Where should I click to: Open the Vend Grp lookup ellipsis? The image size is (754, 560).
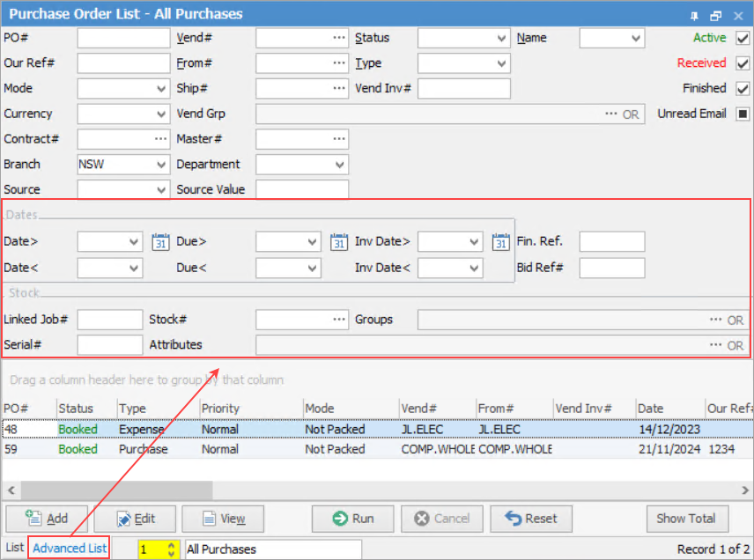tap(610, 114)
